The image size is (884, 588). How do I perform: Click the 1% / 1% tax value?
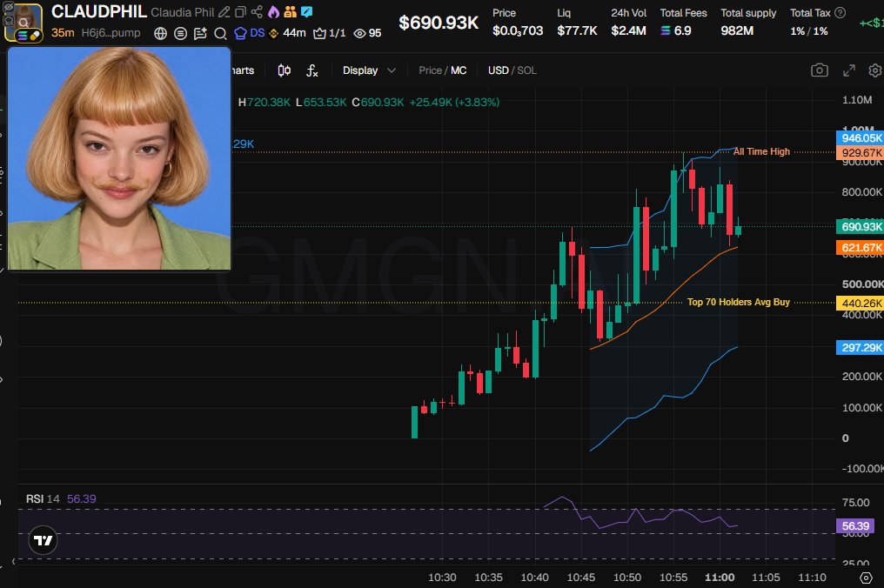click(x=809, y=31)
